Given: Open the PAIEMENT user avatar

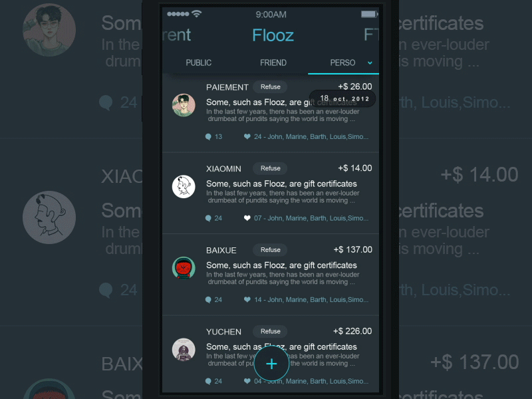Looking at the screenshot, I should (184, 105).
